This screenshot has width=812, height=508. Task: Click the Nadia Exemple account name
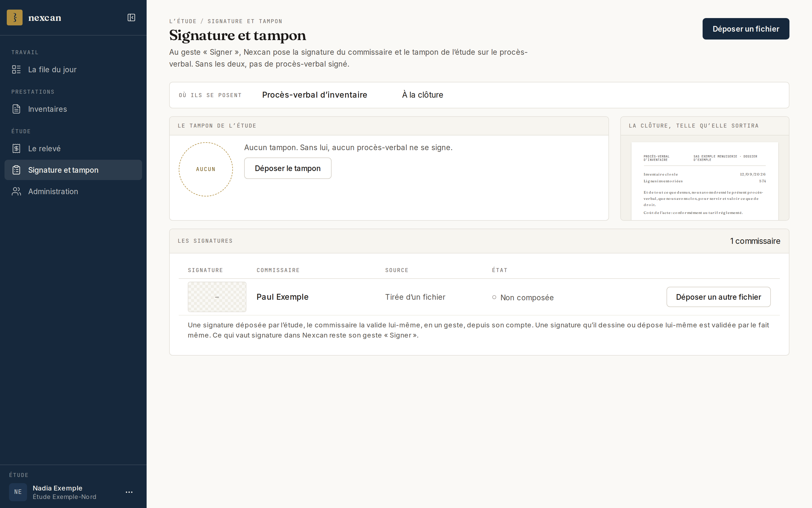pyautogui.click(x=58, y=488)
